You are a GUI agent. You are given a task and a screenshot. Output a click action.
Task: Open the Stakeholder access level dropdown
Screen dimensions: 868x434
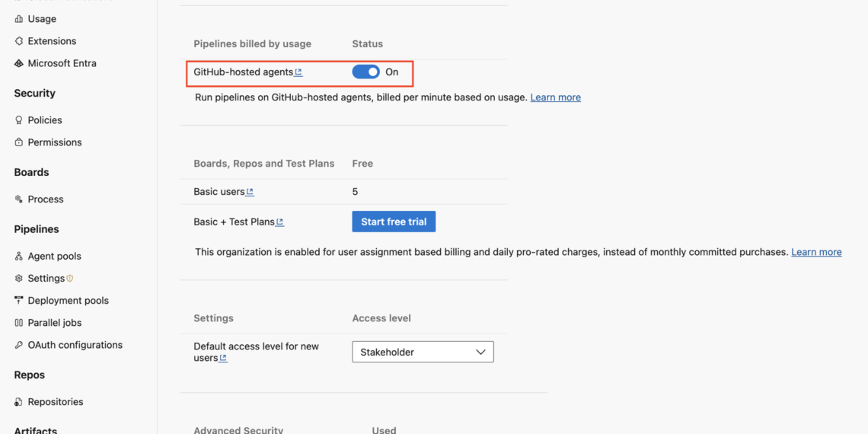[x=423, y=352]
